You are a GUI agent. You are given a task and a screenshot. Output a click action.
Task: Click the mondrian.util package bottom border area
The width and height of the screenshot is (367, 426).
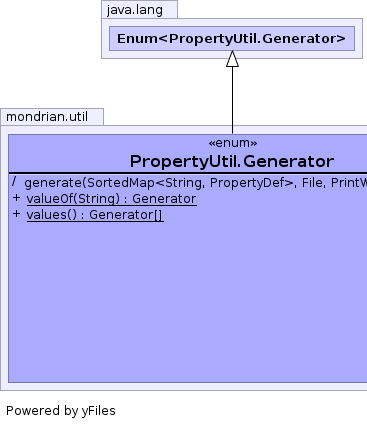click(x=183, y=387)
